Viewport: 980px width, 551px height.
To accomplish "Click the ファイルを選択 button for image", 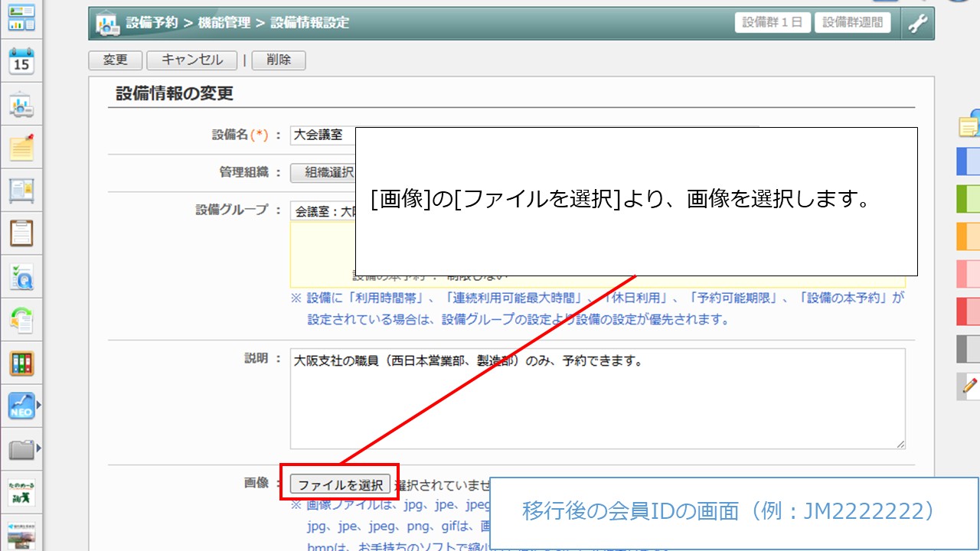I will [340, 485].
